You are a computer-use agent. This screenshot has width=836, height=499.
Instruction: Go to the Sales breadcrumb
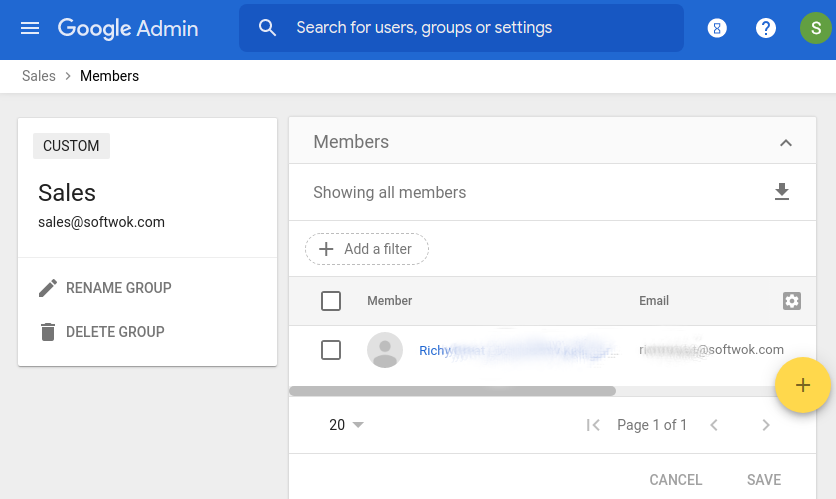point(39,76)
